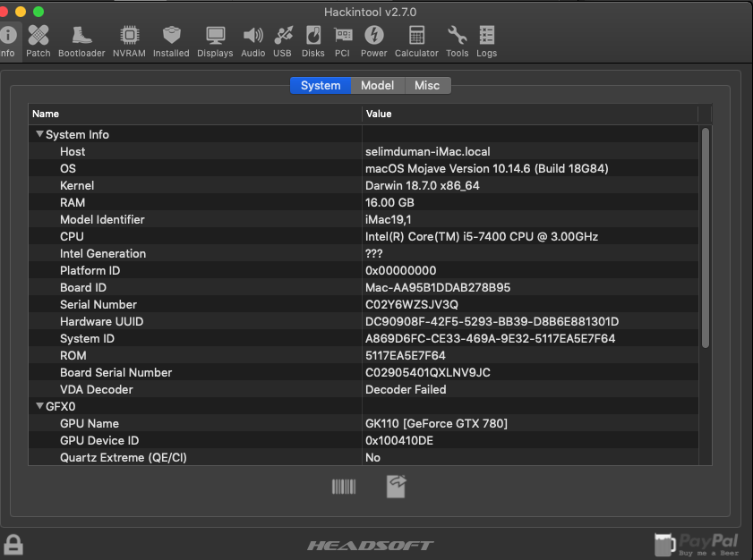
Task: Select the Host value selimduman-iMac.local
Action: (x=428, y=152)
